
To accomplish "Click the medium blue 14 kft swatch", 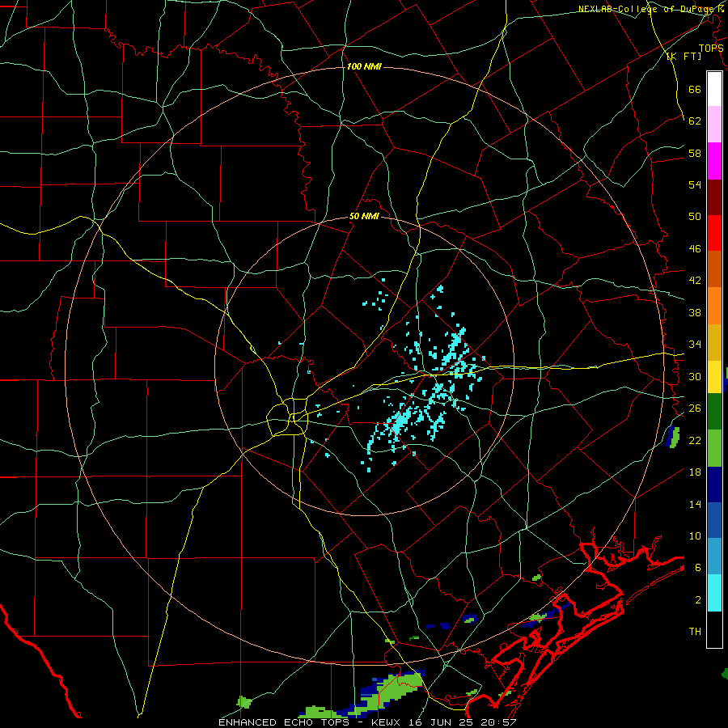I will point(714,520).
